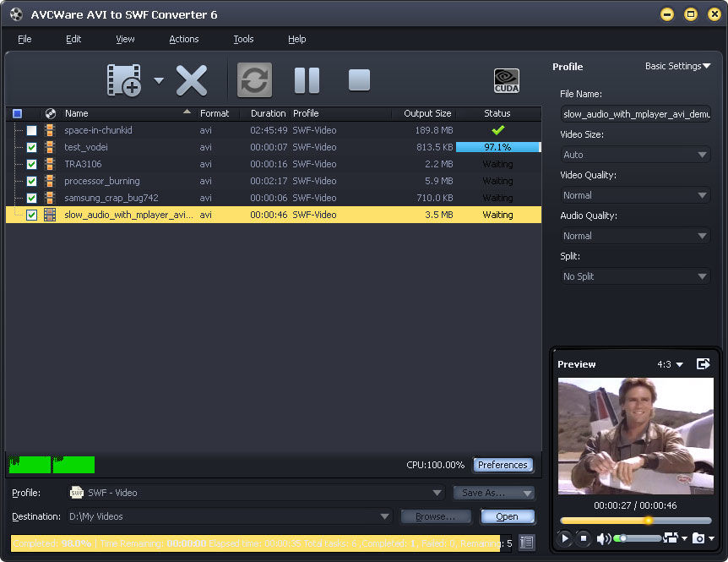Mute the preview volume speaker icon
Screen dimensions: 728x562
pos(604,539)
